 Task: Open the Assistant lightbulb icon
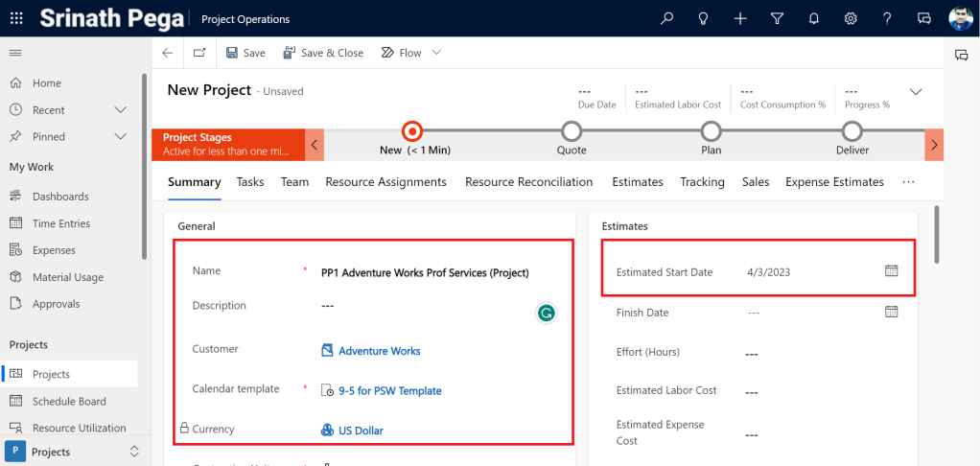703,18
